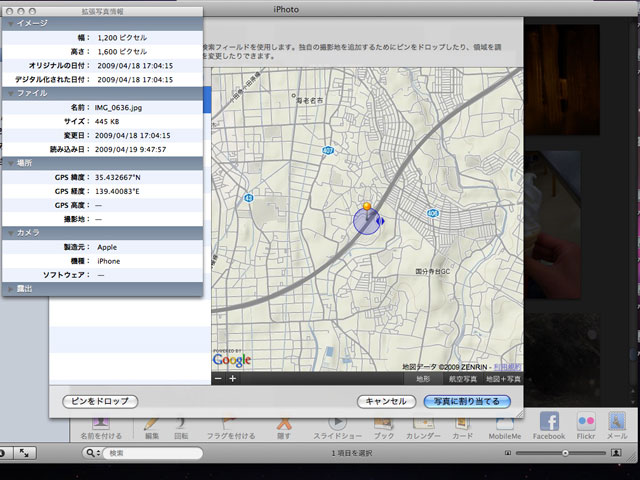This screenshot has width=640, height=480.
Task: Click the full screen arrows button
Action: click(x=24, y=453)
